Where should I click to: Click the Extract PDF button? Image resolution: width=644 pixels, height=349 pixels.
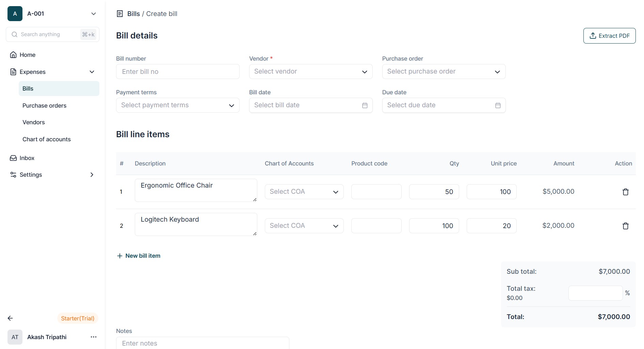pyautogui.click(x=609, y=36)
